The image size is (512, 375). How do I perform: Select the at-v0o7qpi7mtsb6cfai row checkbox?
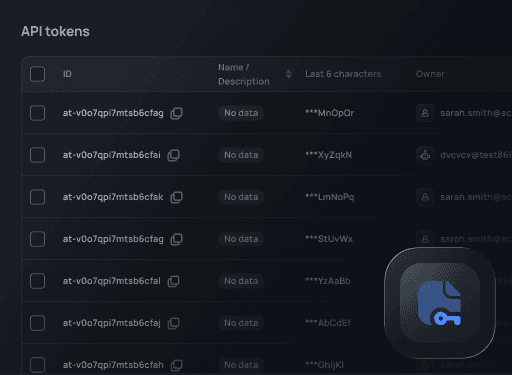click(x=37, y=155)
